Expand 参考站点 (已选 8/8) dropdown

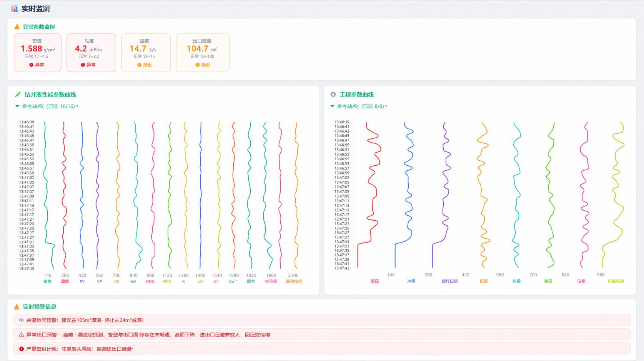pos(359,106)
